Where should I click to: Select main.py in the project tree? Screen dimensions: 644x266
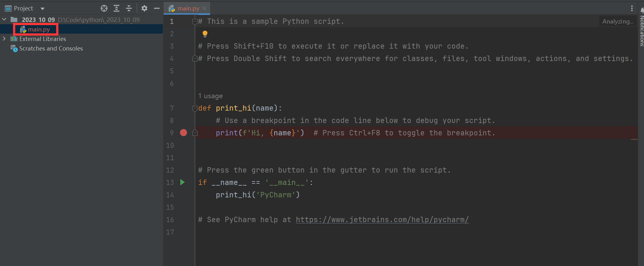point(39,29)
